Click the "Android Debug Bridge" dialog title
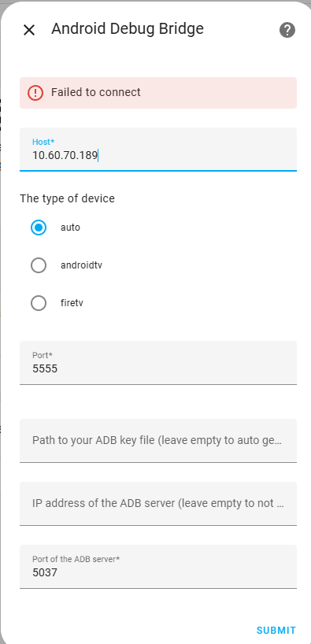This screenshot has height=644, width=311. (x=128, y=29)
